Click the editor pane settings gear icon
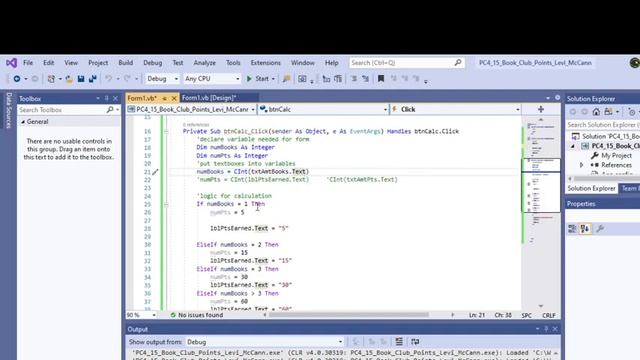The image size is (640, 360). click(558, 98)
